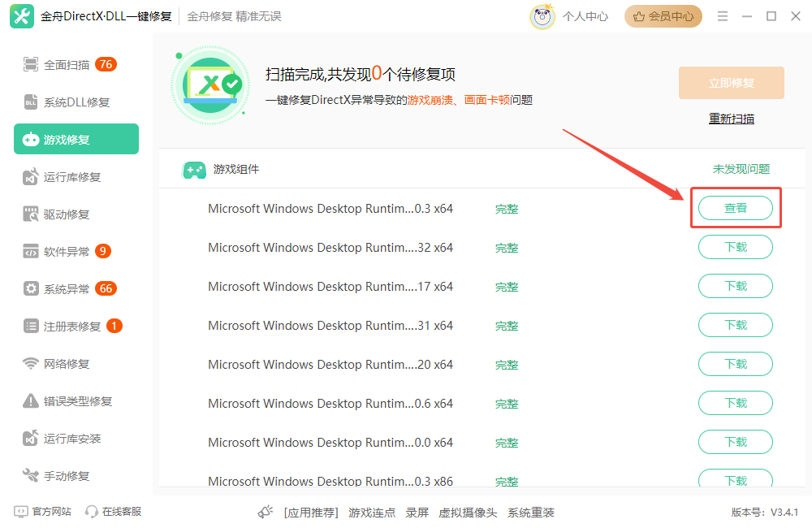The image size is (812, 528).
Task: Click the 66 badge on 系统异常
Action: (106, 288)
